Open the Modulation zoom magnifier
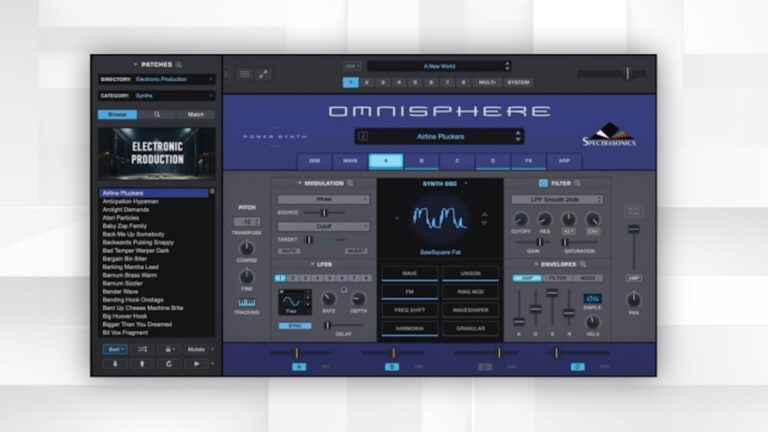768x432 pixels. point(350,183)
